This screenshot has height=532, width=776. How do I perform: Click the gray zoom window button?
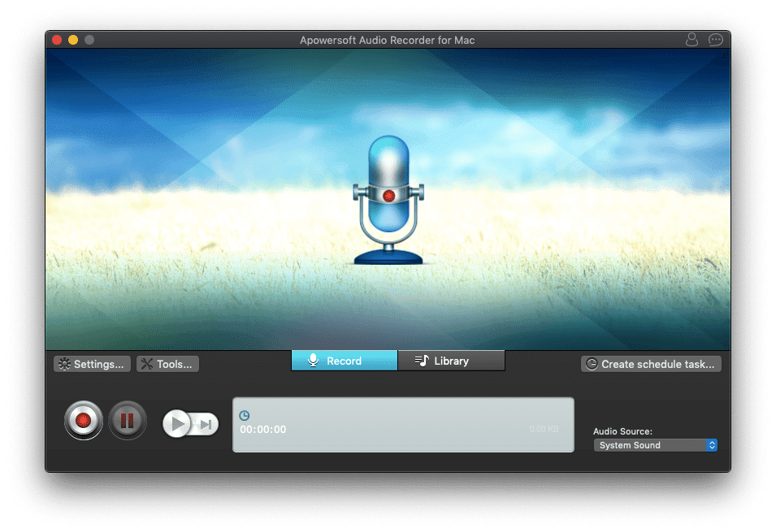[89, 40]
